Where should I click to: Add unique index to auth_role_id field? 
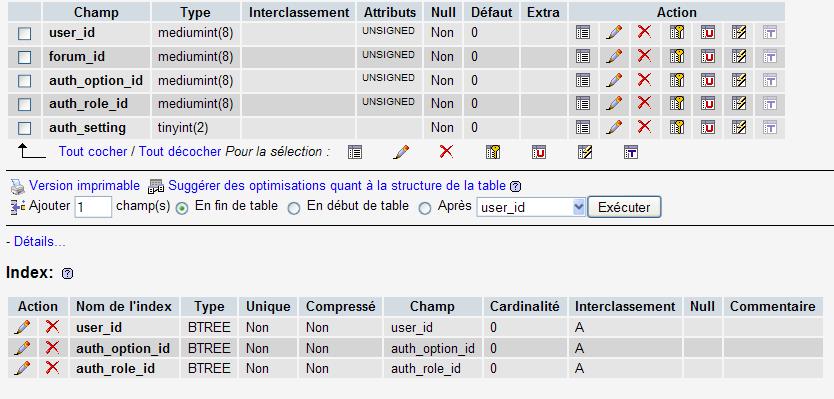(707, 104)
